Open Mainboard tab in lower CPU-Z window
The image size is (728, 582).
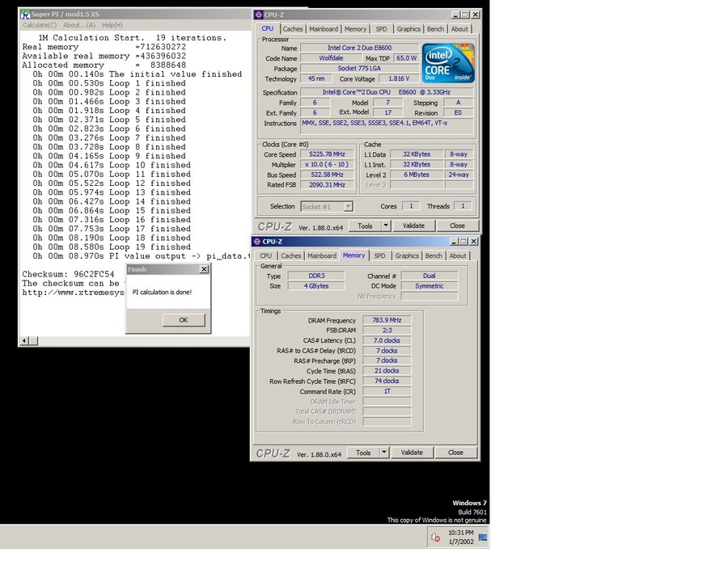[322, 255]
